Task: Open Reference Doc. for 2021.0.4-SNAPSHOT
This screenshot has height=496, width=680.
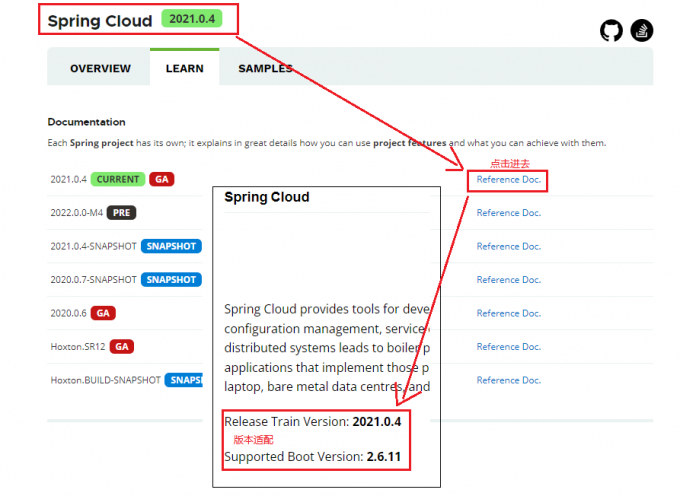Action: point(509,246)
